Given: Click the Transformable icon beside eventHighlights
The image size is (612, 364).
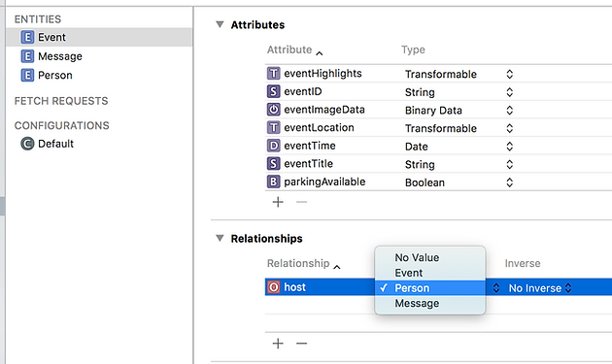Looking at the screenshot, I should pos(274,74).
